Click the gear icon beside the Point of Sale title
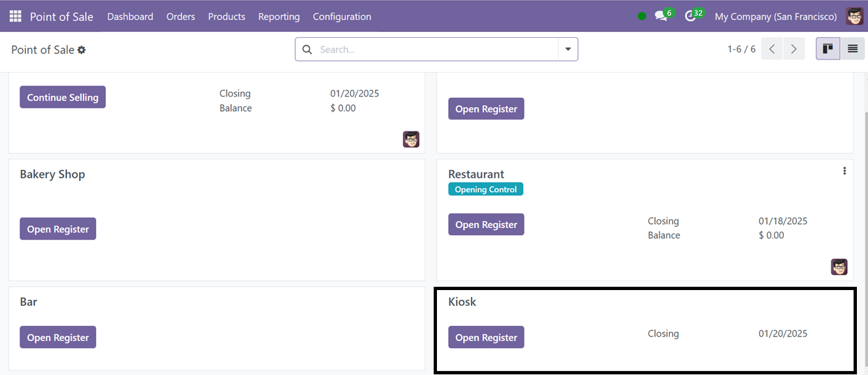The width and height of the screenshot is (868, 375). 82,50
